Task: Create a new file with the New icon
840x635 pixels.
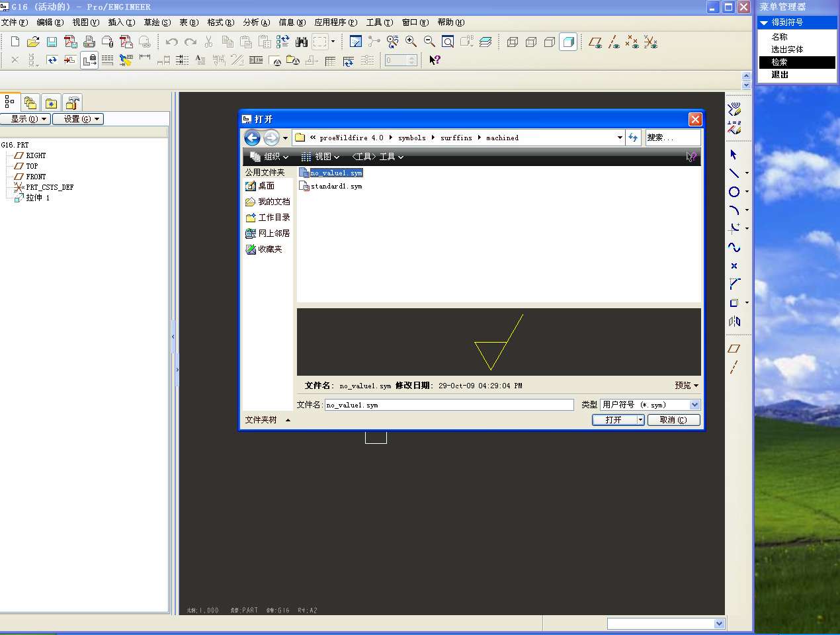Action: [x=15, y=42]
